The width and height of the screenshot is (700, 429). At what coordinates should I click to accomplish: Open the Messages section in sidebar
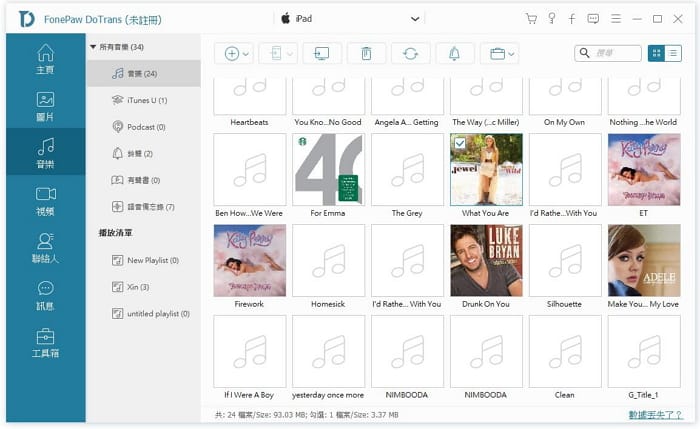pos(46,295)
